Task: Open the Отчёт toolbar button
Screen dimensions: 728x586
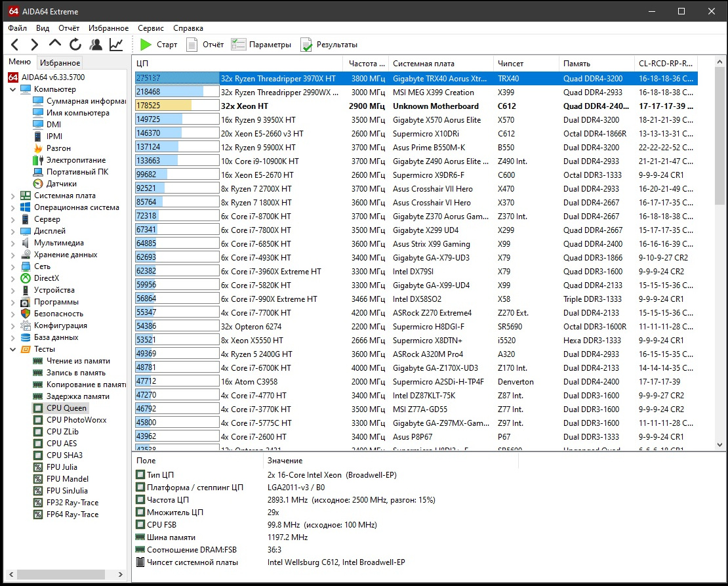Action: click(205, 45)
